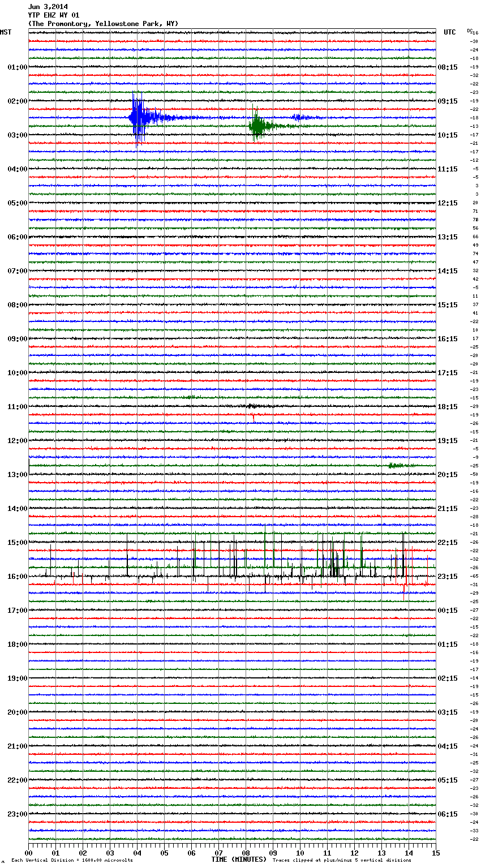Select the 06:15 UTC time label
Image resolution: width=481 pixels, height=868 pixels.
click(448, 814)
